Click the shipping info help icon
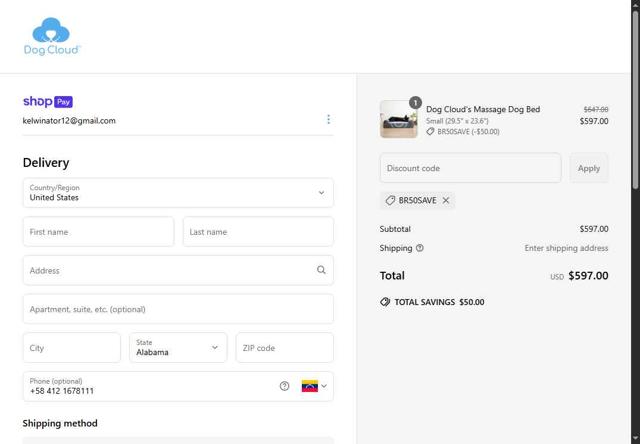 [420, 248]
